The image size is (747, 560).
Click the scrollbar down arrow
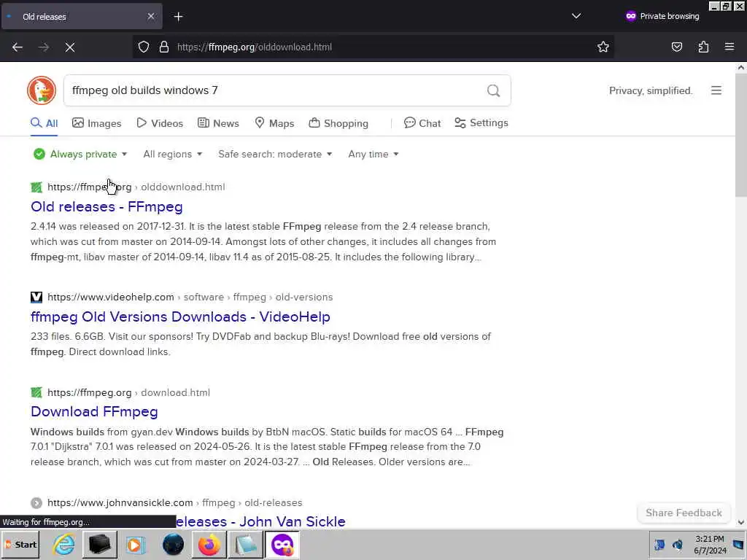[x=741, y=522]
